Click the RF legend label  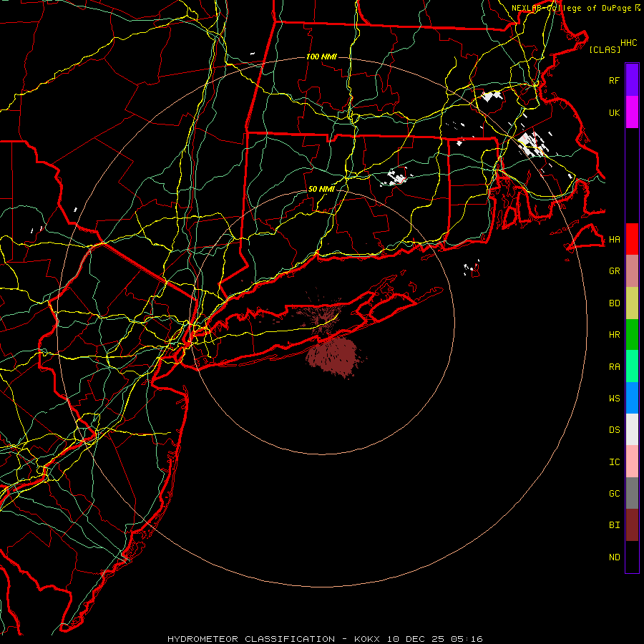[x=614, y=80]
